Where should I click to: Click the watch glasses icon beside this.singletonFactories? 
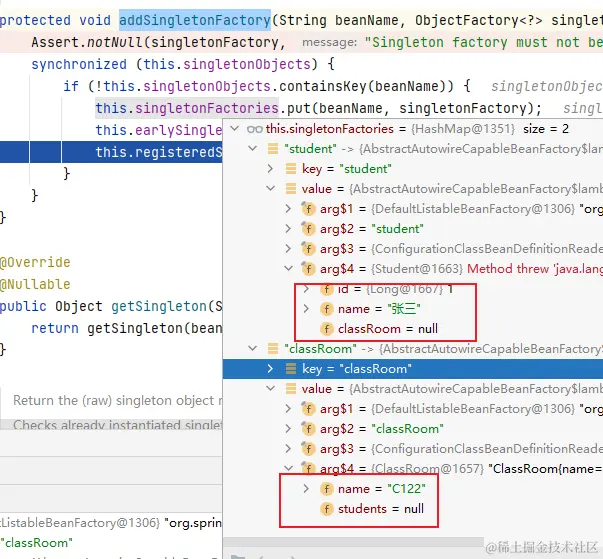click(255, 129)
